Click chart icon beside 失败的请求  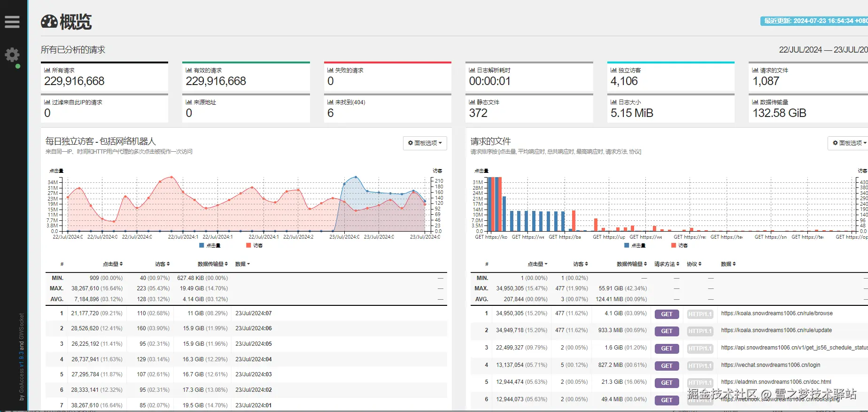coord(330,70)
